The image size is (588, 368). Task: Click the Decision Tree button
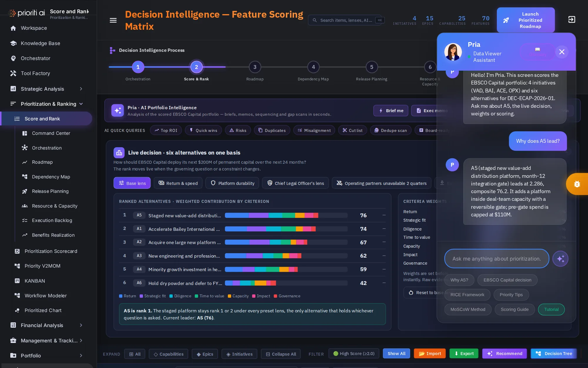point(553,354)
